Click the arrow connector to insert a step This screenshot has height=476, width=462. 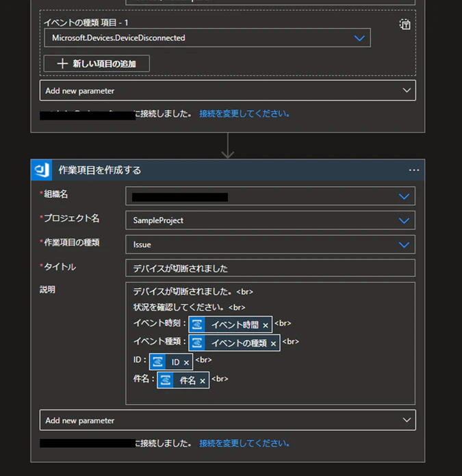(227, 146)
